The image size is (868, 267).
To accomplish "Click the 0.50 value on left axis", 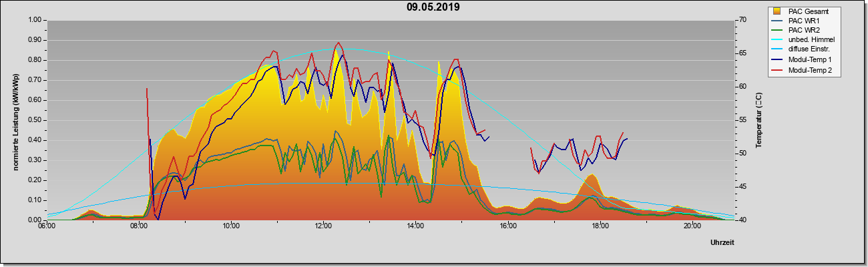I will coord(34,120).
